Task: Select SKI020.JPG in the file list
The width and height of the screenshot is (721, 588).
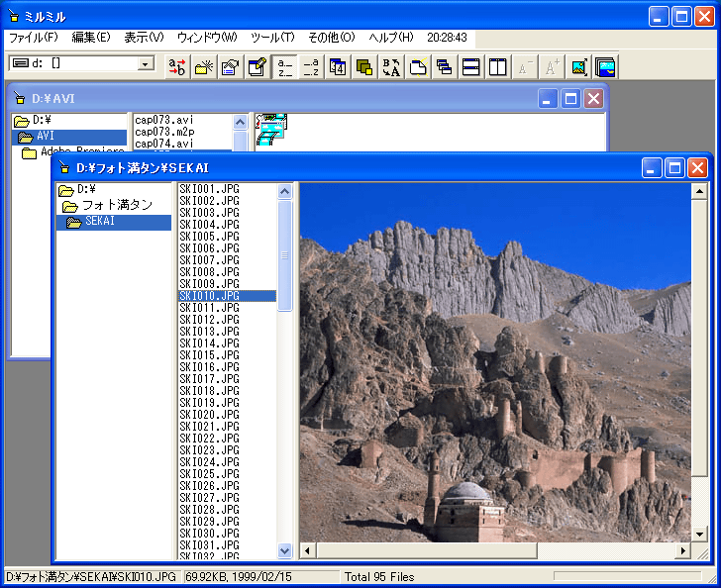Action: point(210,414)
